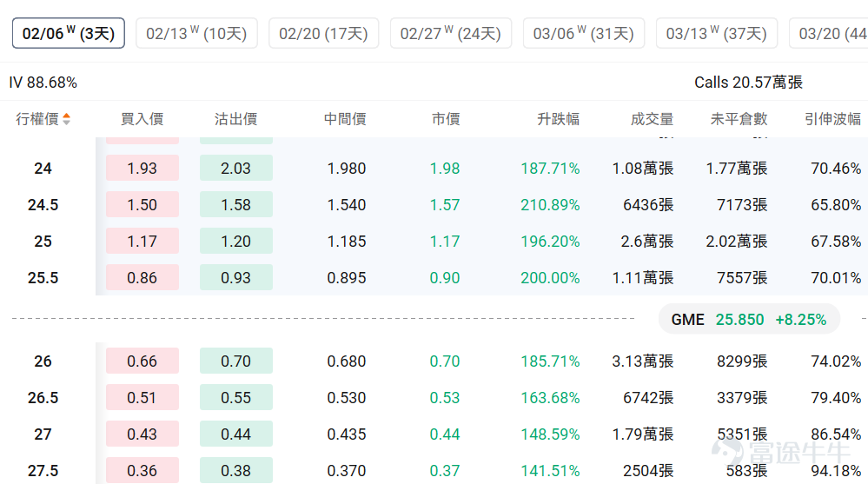868x484 pixels.
Task: Select strike price 26.5 row label
Action: coord(43,398)
